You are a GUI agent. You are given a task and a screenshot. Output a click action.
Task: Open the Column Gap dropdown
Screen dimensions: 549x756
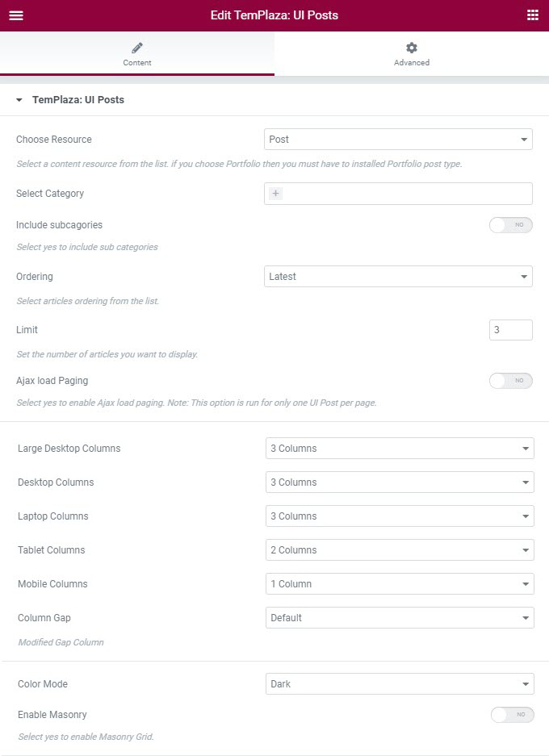click(x=400, y=618)
